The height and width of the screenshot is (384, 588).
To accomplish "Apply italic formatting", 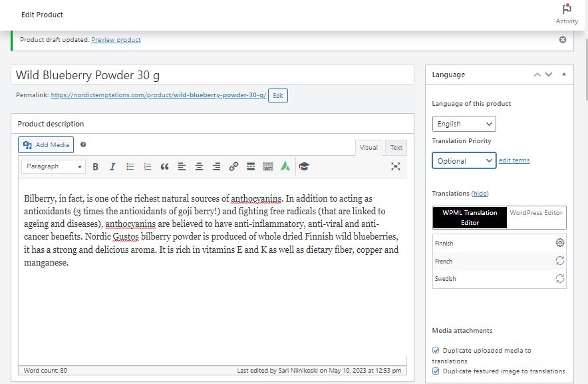I will click(x=112, y=166).
